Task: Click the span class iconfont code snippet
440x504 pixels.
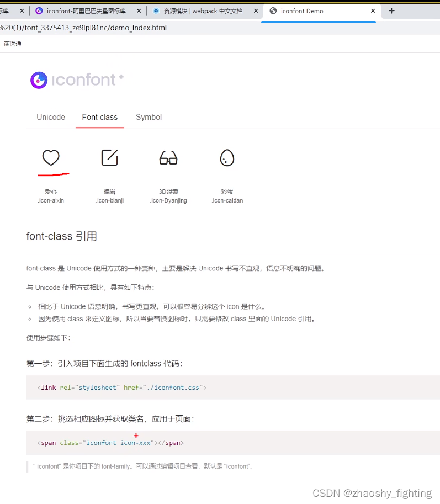Action: tap(110, 443)
